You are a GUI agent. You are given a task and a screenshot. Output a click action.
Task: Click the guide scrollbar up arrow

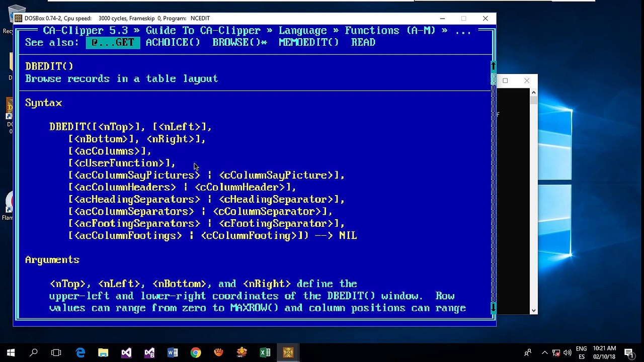[x=493, y=66]
